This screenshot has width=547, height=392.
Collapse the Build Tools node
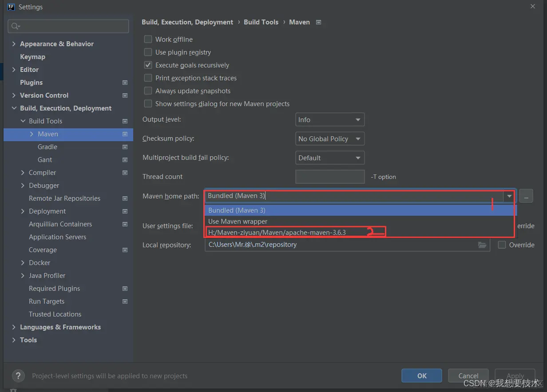tap(23, 121)
